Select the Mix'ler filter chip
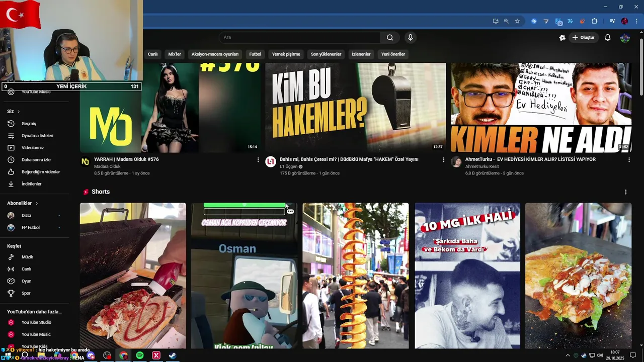This screenshot has height=362, width=644. point(175,54)
